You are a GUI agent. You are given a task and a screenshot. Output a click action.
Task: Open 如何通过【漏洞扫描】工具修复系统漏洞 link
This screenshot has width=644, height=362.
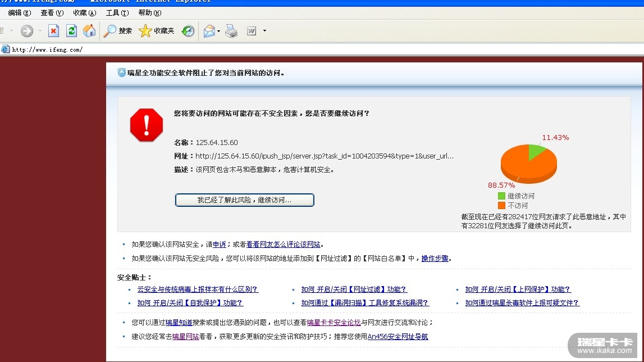click(365, 303)
